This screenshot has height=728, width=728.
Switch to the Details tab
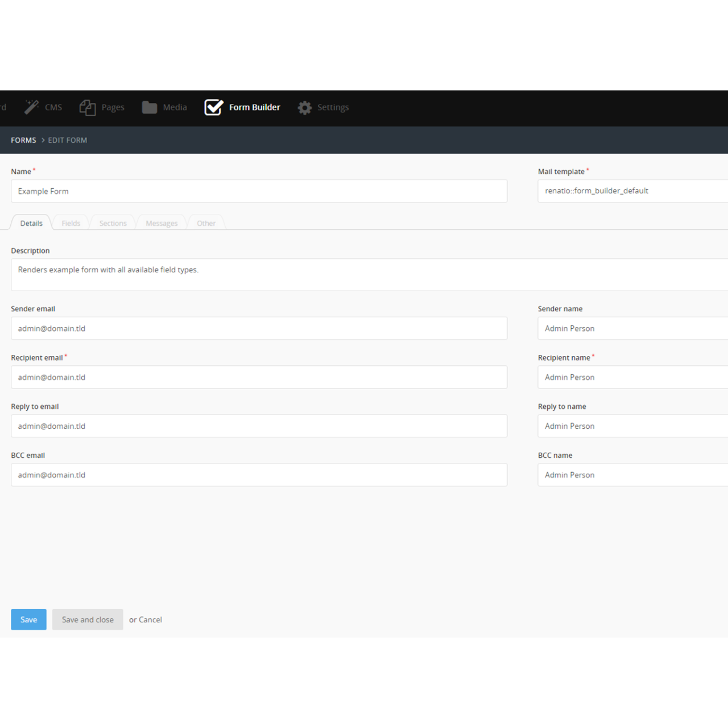(x=31, y=223)
